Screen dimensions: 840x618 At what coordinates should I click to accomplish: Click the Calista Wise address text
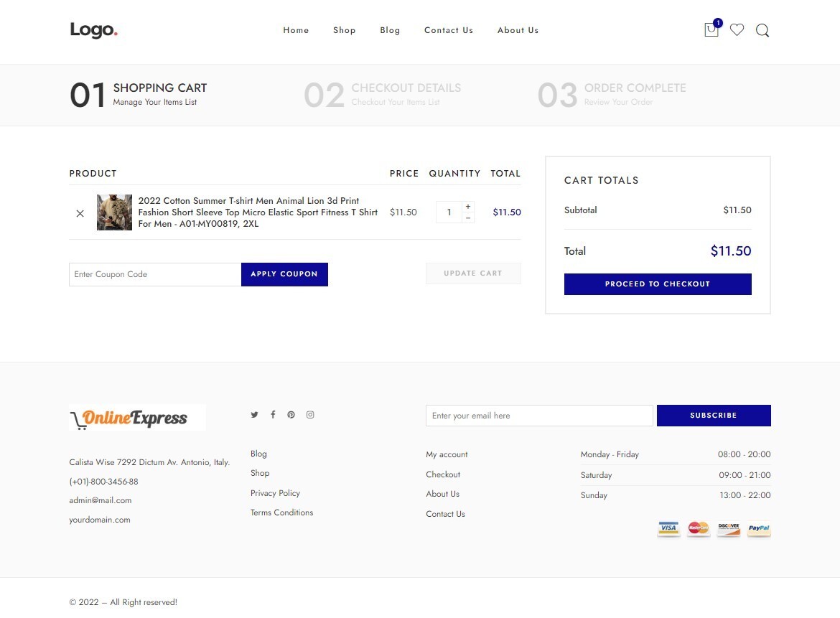click(x=149, y=462)
